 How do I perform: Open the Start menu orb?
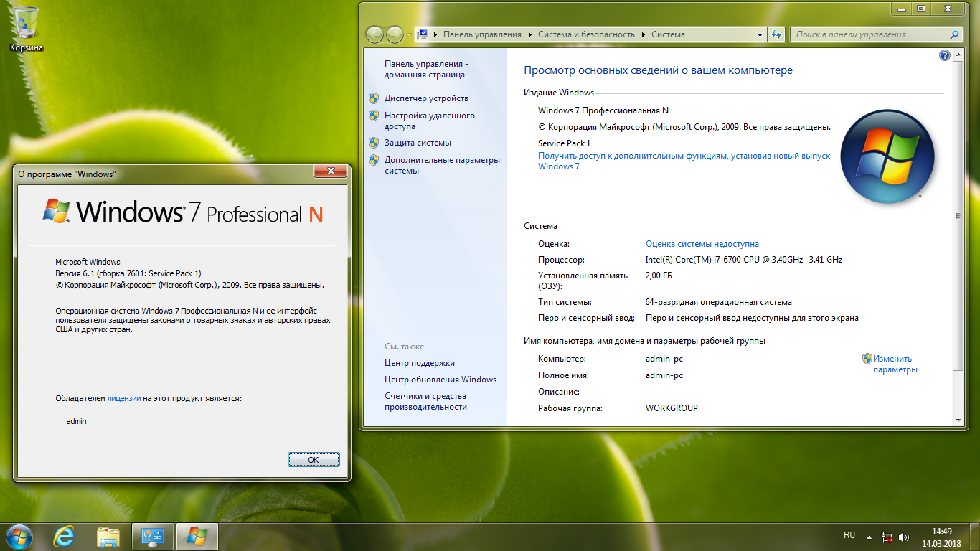click(19, 536)
